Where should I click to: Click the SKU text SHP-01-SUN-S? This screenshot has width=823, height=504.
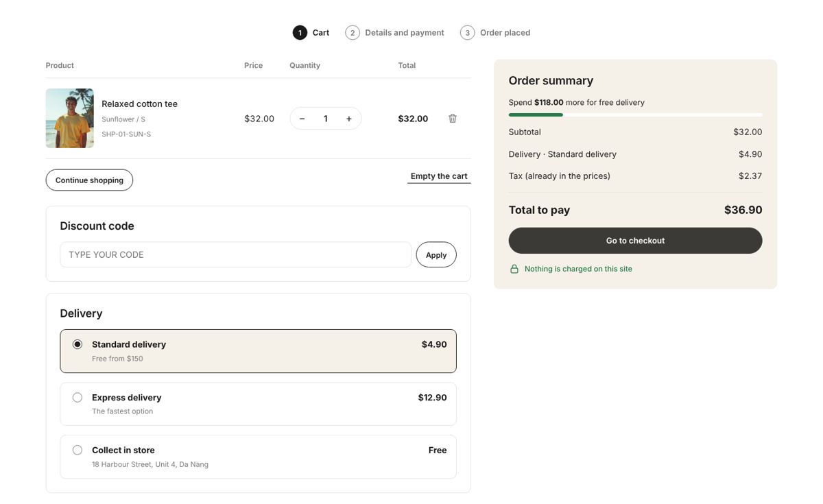[x=126, y=134]
